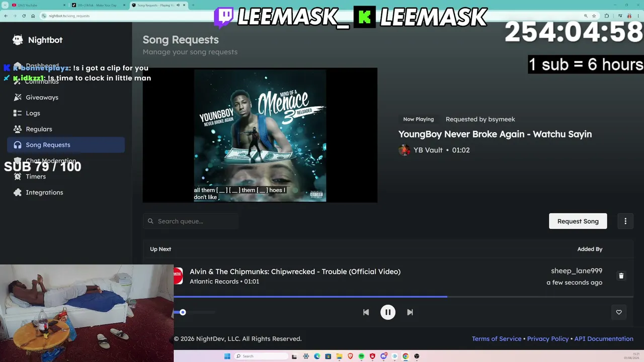The width and height of the screenshot is (644, 362).
Task: Click the Windows taskbar Search box
Action: 262,356
